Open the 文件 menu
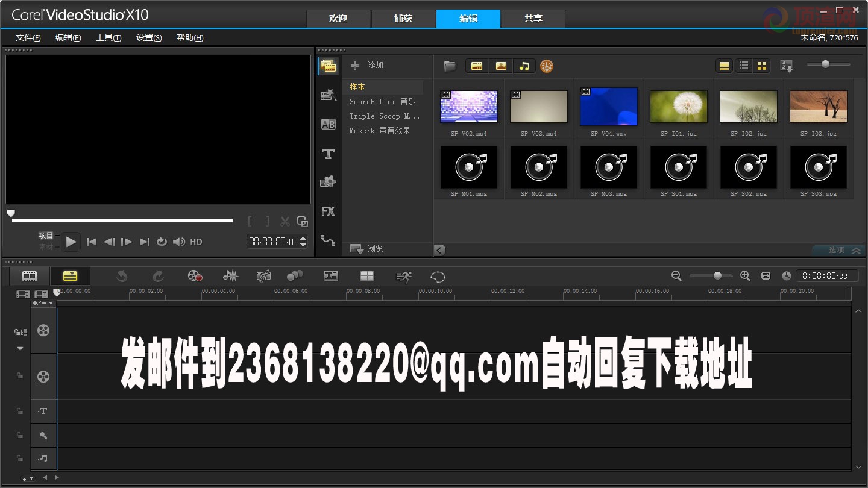This screenshot has height=488, width=868. point(28,37)
